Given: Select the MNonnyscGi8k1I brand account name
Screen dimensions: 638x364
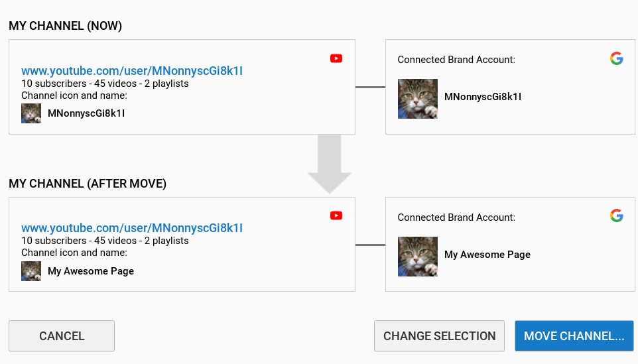Looking at the screenshot, I should [x=483, y=97].
